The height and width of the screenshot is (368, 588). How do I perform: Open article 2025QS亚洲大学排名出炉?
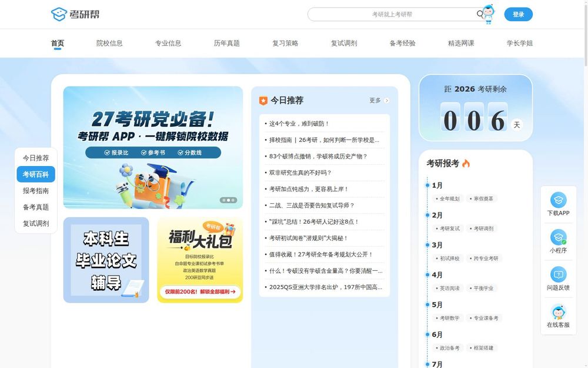(x=326, y=287)
